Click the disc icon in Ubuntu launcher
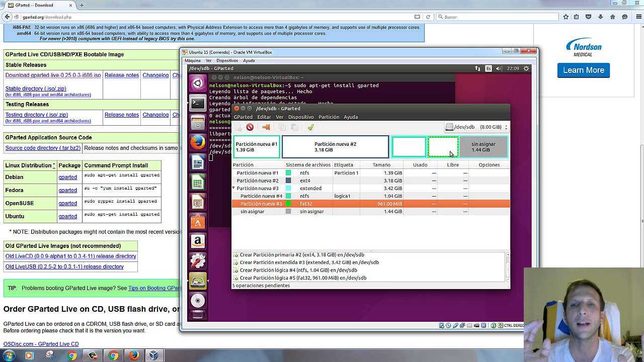The height and width of the screenshot is (362, 644). tap(198, 301)
